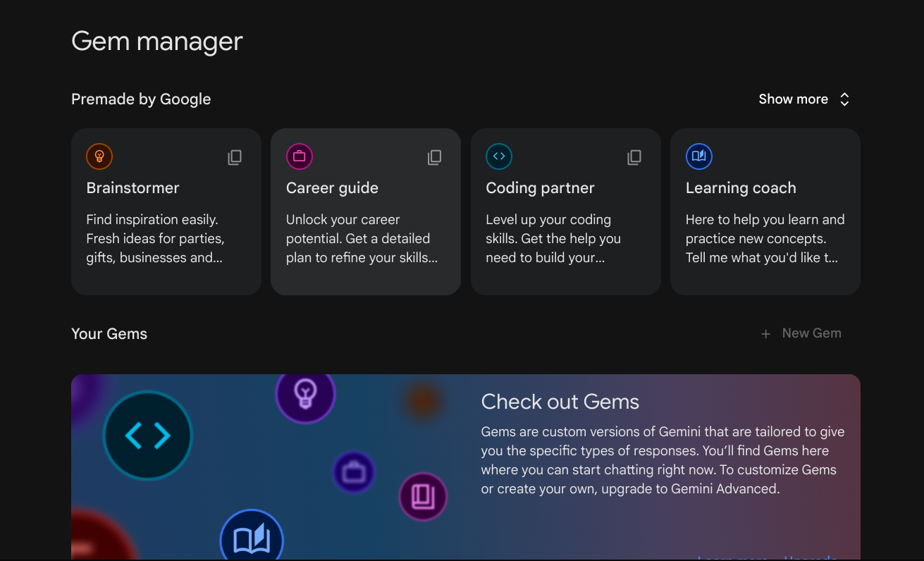Screen dimensions: 924x561
Task: Click the magenta copy banner icon
Action: 423,497
